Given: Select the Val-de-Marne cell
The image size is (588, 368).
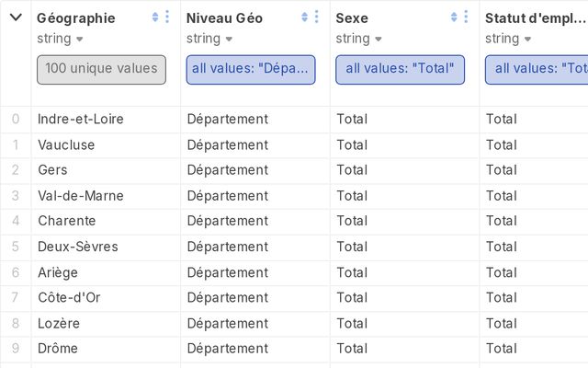Looking at the screenshot, I should point(81,196).
